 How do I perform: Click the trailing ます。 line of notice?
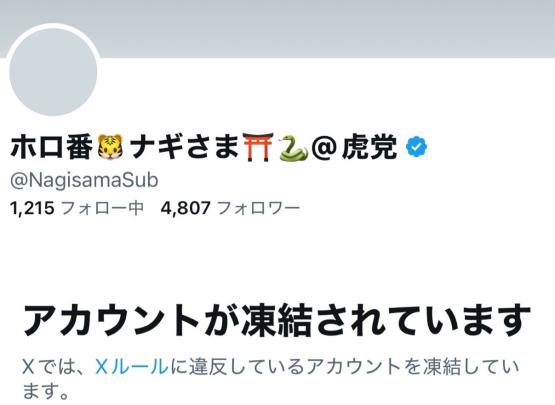point(45,391)
